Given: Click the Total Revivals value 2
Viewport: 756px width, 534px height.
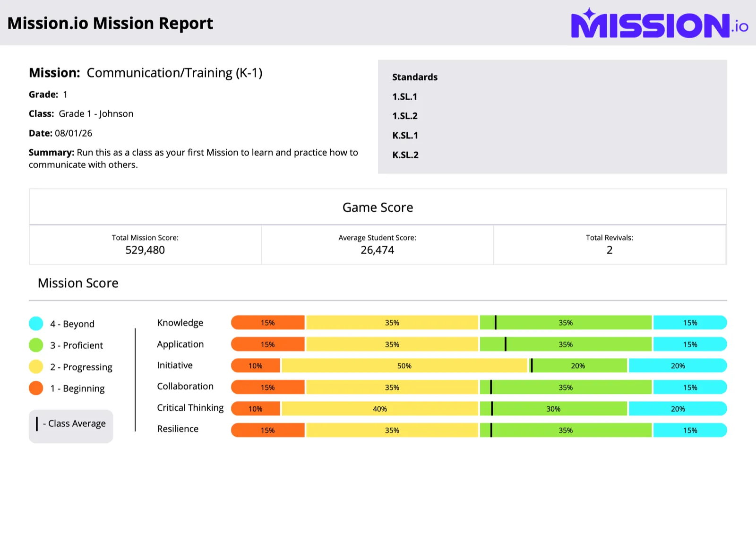Looking at the screenshot, I should (610, 250).
